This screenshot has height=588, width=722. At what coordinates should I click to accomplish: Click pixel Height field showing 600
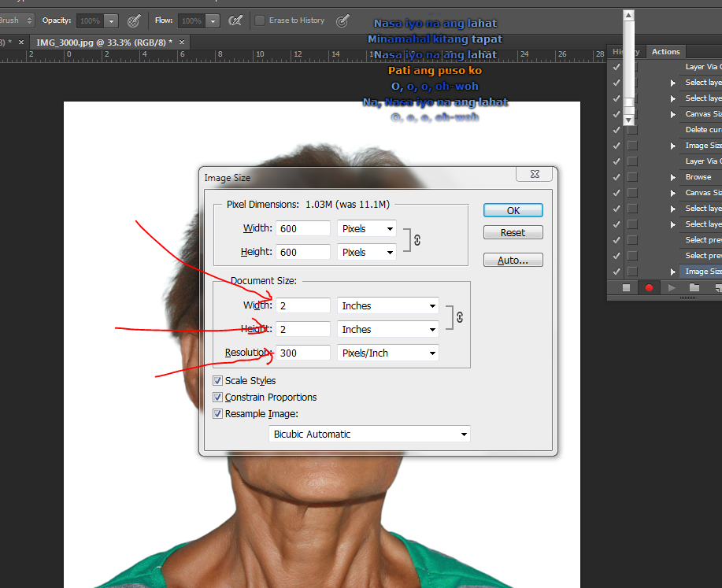pyautogui.click(x=303, y=253)
